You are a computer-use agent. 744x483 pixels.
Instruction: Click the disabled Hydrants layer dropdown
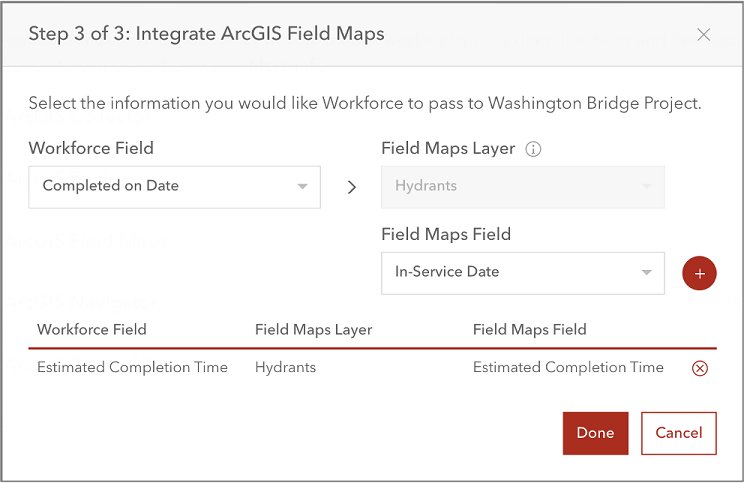pyautogui.click(x=522, y=187)
